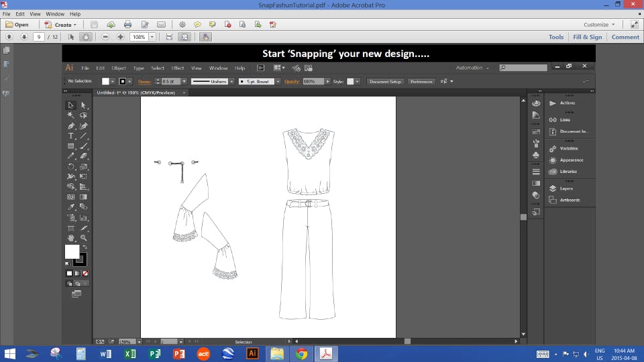Toggle the scrolling-mode fit width button
644x362 pixels.
click(x=169, y=37)
